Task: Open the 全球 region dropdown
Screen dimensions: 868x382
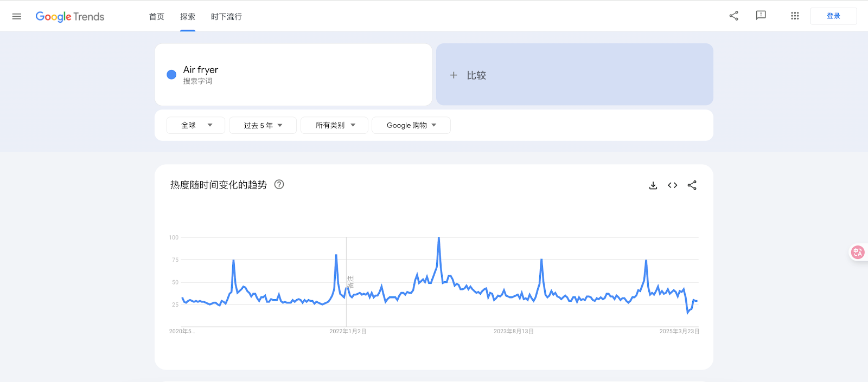Action: click(x=196, y=125)
